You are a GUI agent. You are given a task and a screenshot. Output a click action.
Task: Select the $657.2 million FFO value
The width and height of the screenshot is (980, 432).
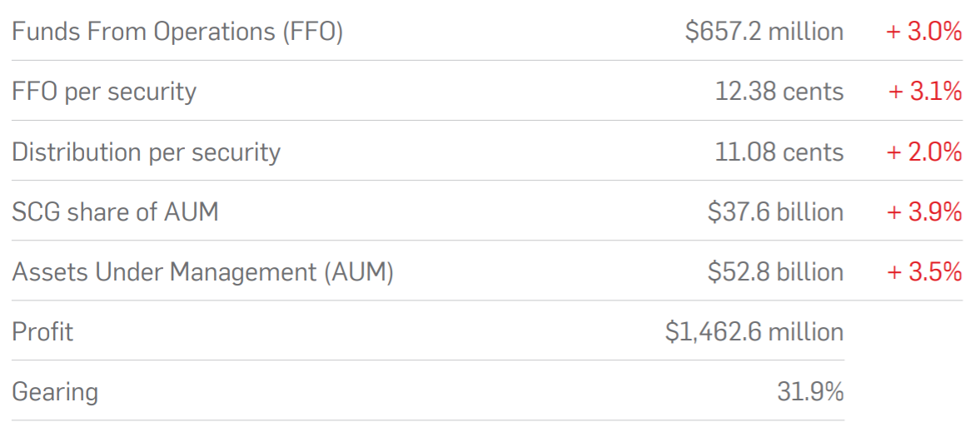point(764,32)
